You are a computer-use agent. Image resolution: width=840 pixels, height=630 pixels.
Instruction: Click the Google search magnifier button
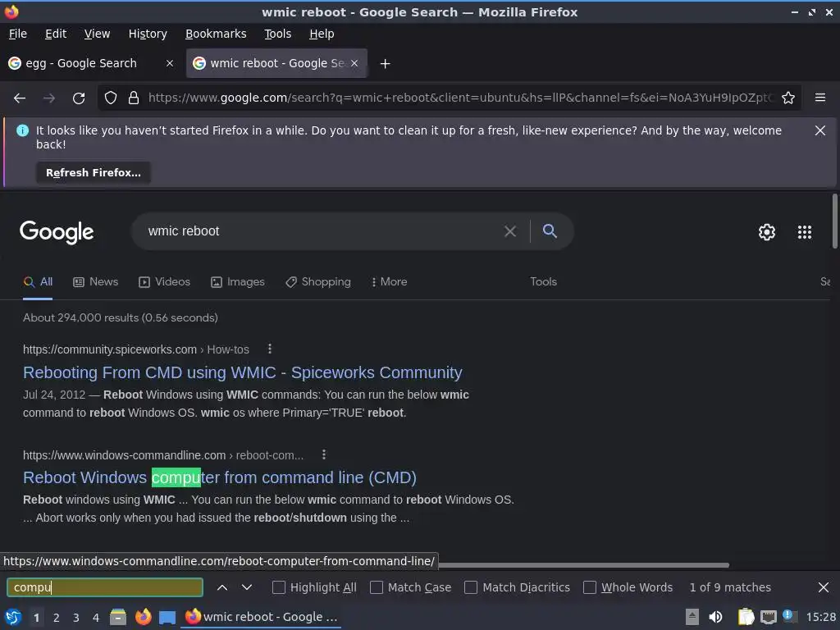coord(550,231)
